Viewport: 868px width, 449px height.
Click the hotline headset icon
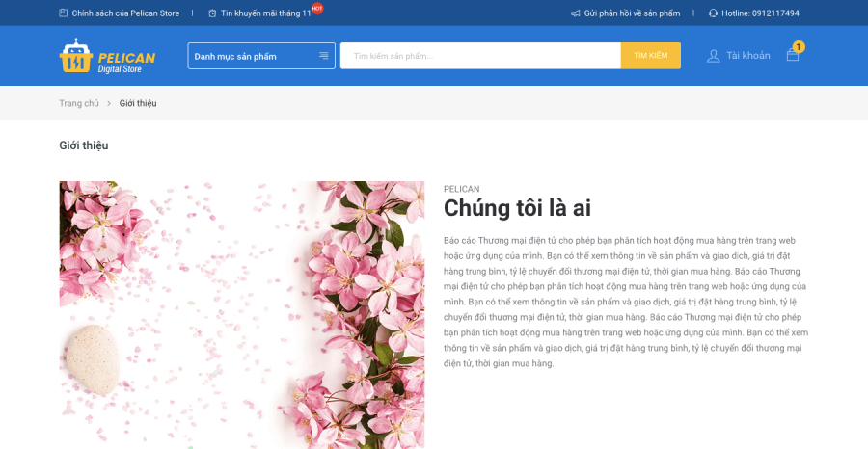[x=713, y=13]
